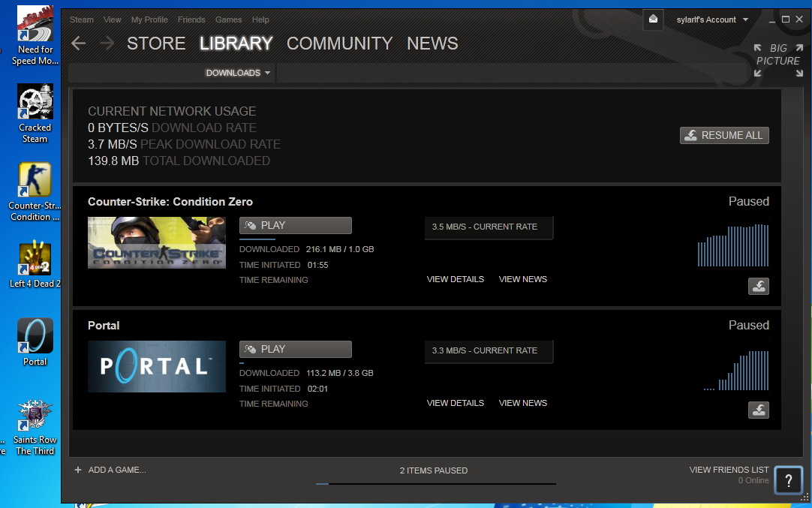Click the 2 ITEMS PAUSED status text
Image resolution: width=812 pixels, height=508 pixels.
(x=434, y=470)
